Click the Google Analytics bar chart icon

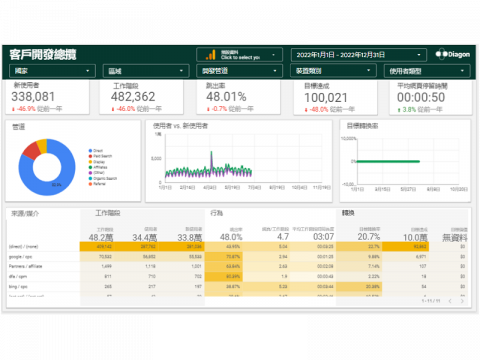click(x=211, y=55)
